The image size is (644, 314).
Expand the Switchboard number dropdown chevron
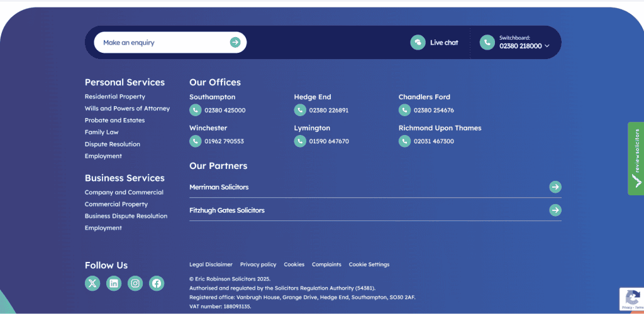(547, 46)
